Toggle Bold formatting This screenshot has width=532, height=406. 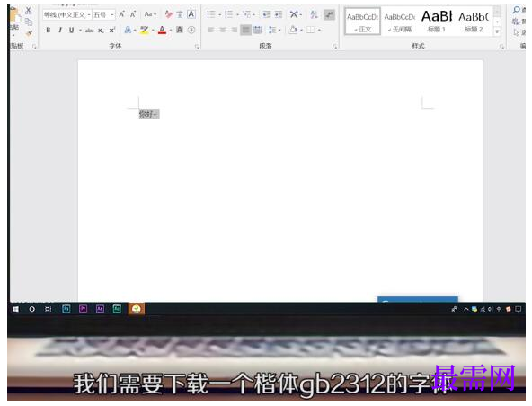[49, 31]
